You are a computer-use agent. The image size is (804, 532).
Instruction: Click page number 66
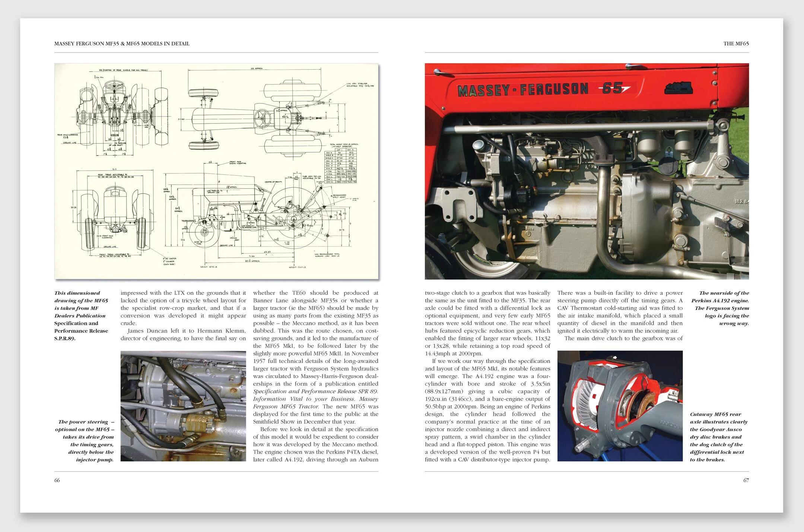pos(57,480)
